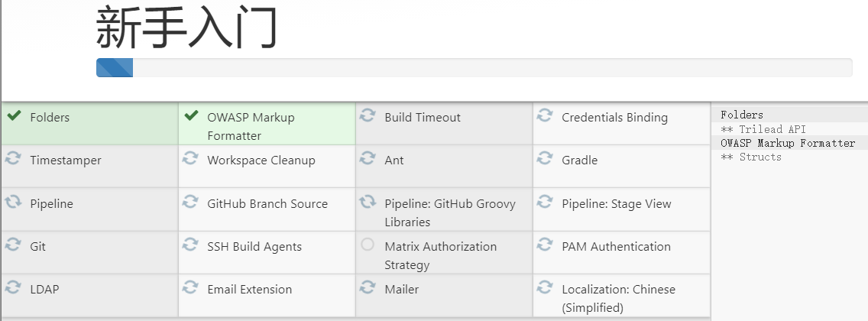Select the Folders plugin name
The width and height of the screenshot is (868, 321).
click(x=50, y=118)
